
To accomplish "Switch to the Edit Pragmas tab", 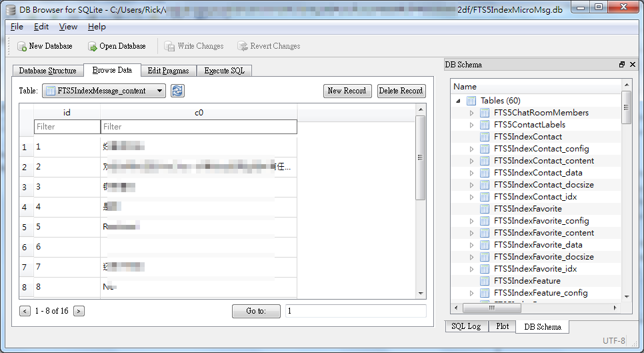I will coord(169,71).
